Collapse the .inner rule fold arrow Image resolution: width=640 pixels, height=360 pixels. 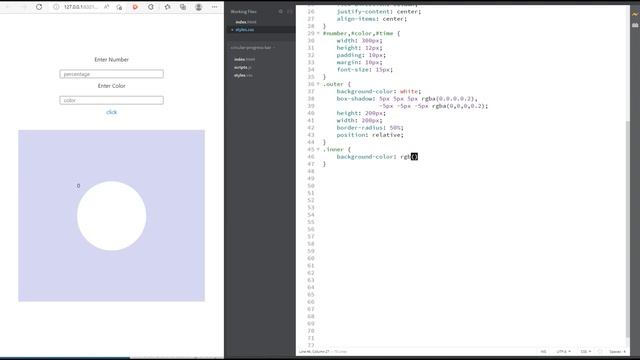pyautogui.click(x=318, y=149)
